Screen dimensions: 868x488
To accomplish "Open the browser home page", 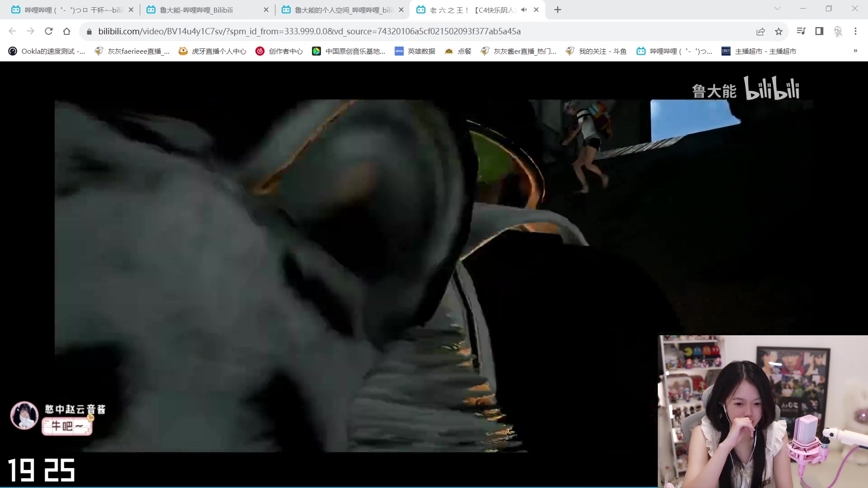I will [x=67, y=31].
